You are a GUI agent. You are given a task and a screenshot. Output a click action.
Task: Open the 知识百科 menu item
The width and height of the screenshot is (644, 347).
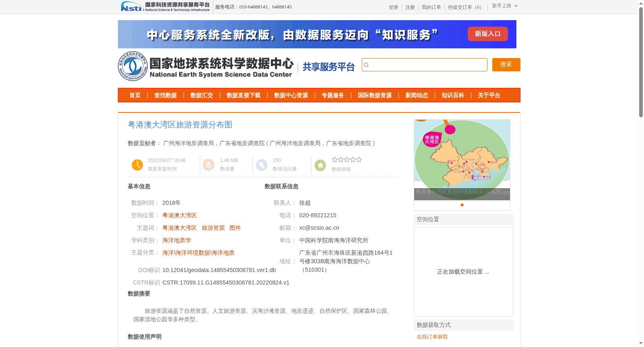(x=453, y=96)
